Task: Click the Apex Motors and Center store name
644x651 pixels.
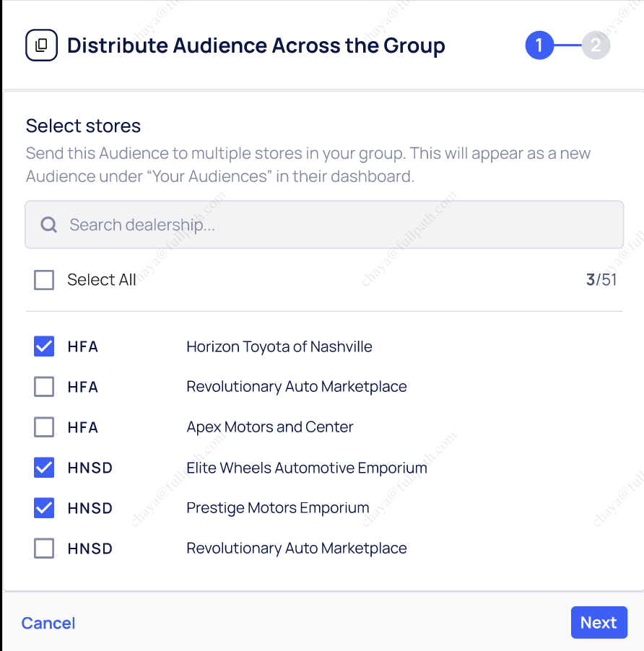Action: 270,427
